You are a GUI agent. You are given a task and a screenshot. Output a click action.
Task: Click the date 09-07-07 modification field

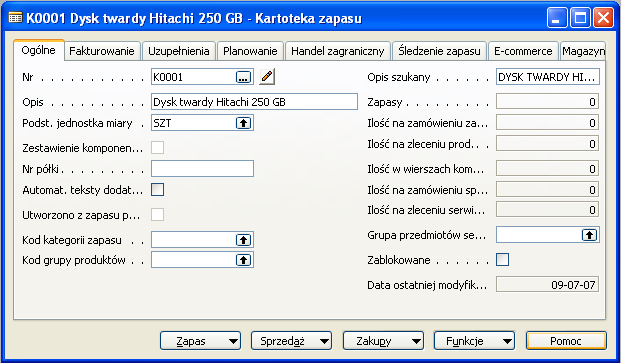tap(547, 285)
